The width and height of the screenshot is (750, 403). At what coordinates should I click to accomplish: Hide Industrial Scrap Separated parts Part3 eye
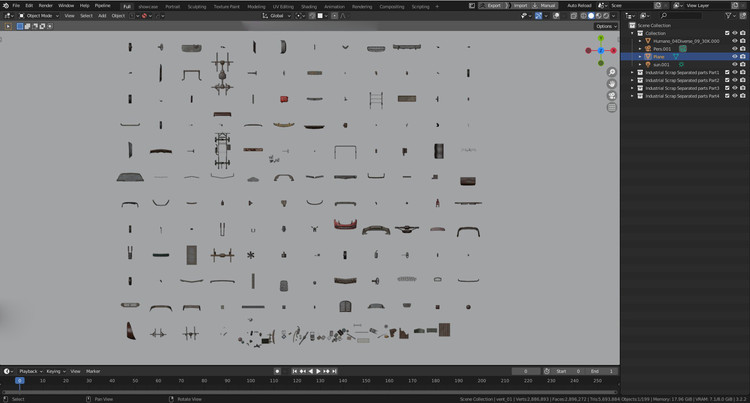coord(735,88)
